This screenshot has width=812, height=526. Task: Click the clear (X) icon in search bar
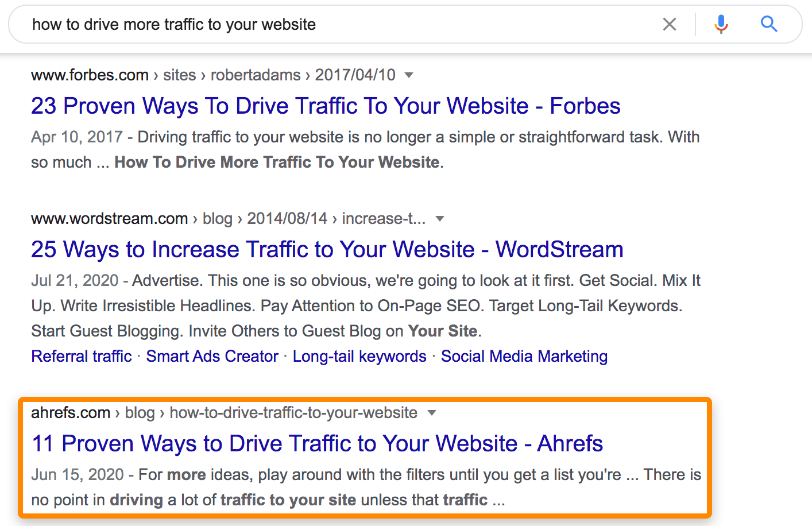point(670,24)
